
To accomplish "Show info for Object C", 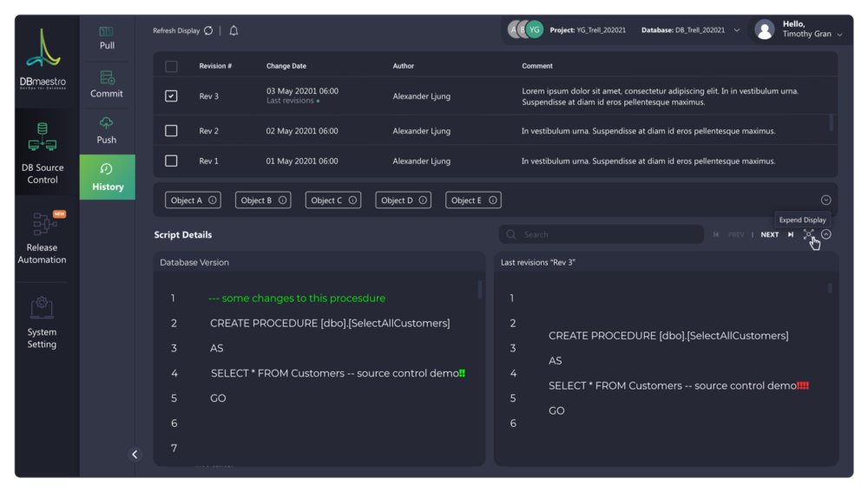I will click(352, 200).
